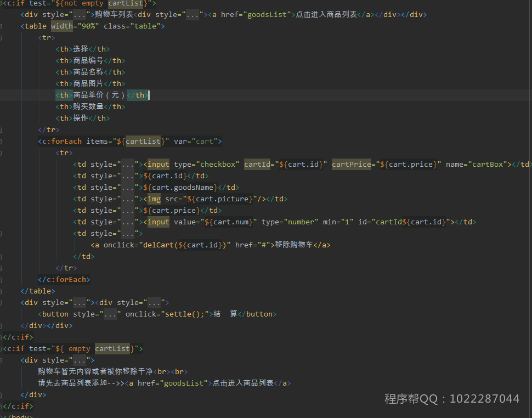Click the cartPrice attribute name

click(352, 165)
